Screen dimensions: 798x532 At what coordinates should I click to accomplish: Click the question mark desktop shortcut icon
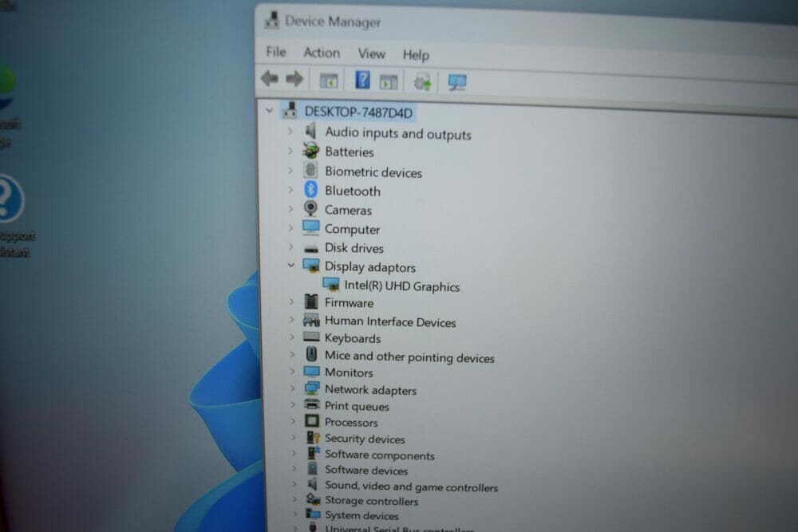click(9, 198)
